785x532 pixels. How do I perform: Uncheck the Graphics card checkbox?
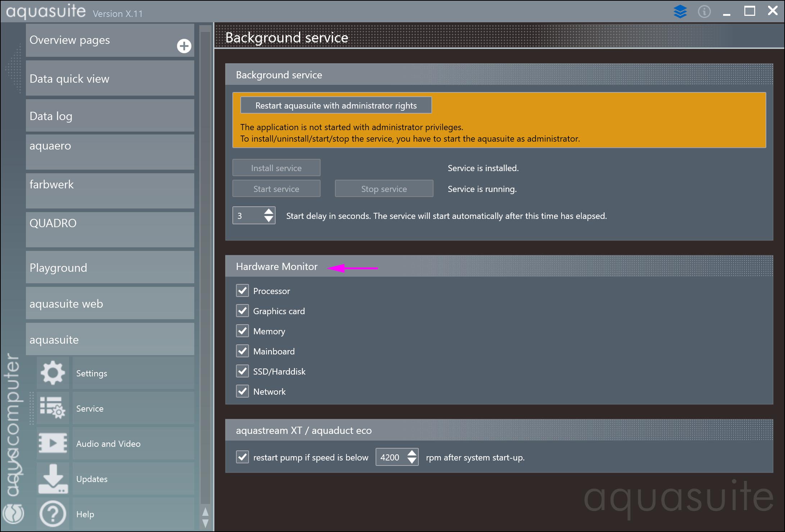[x=242, y=311]
